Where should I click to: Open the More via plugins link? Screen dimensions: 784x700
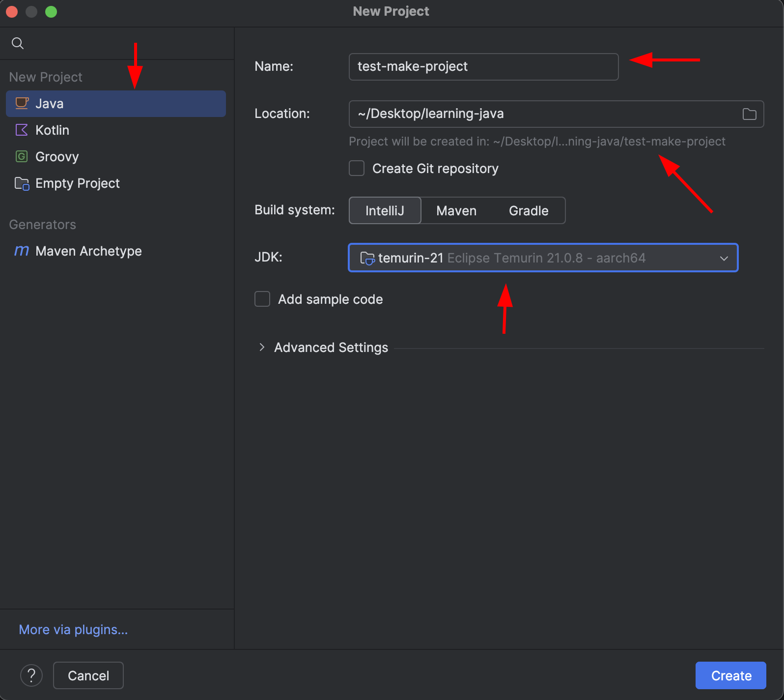pos(73,630)
